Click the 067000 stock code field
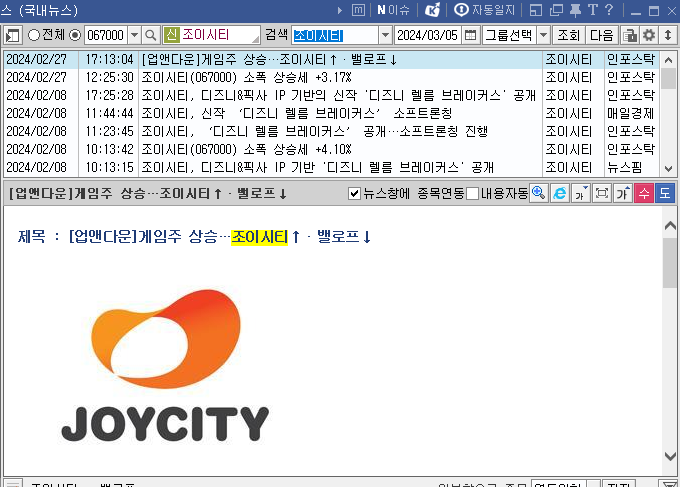 coord(106,35)
